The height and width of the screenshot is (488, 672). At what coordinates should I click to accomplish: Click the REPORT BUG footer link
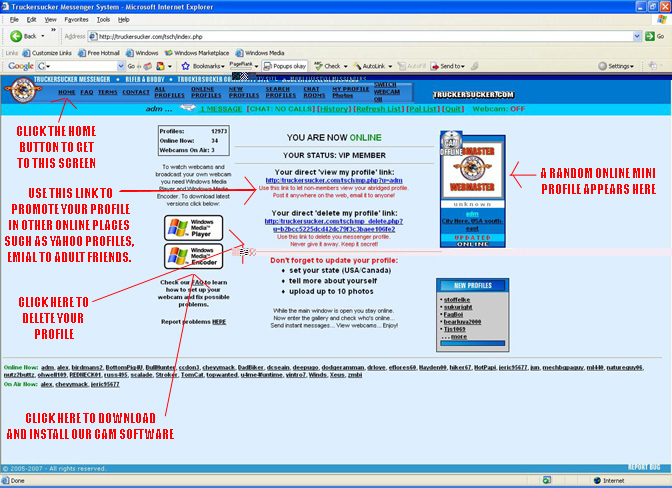pyautogui.click(x=644, y=467)
